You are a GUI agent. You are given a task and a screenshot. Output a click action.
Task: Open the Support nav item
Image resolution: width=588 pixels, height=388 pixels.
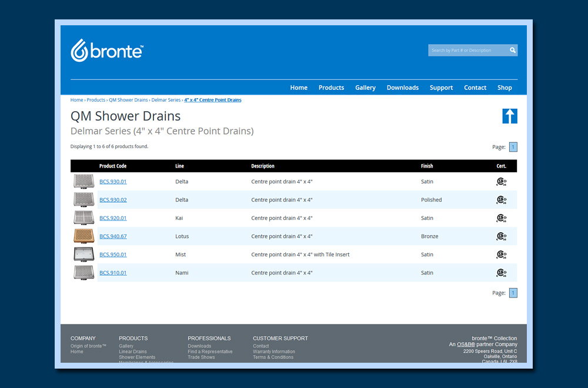(x=441, y=88)
